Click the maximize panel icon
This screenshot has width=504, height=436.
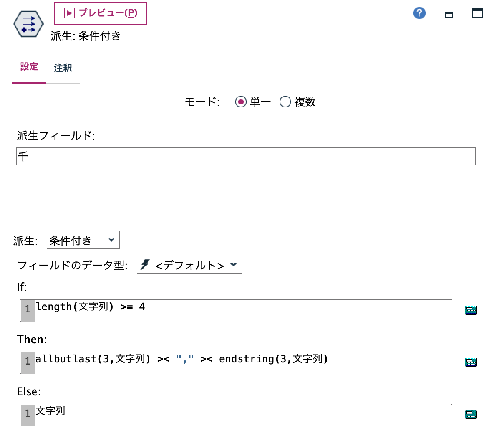tap(478, 13)
